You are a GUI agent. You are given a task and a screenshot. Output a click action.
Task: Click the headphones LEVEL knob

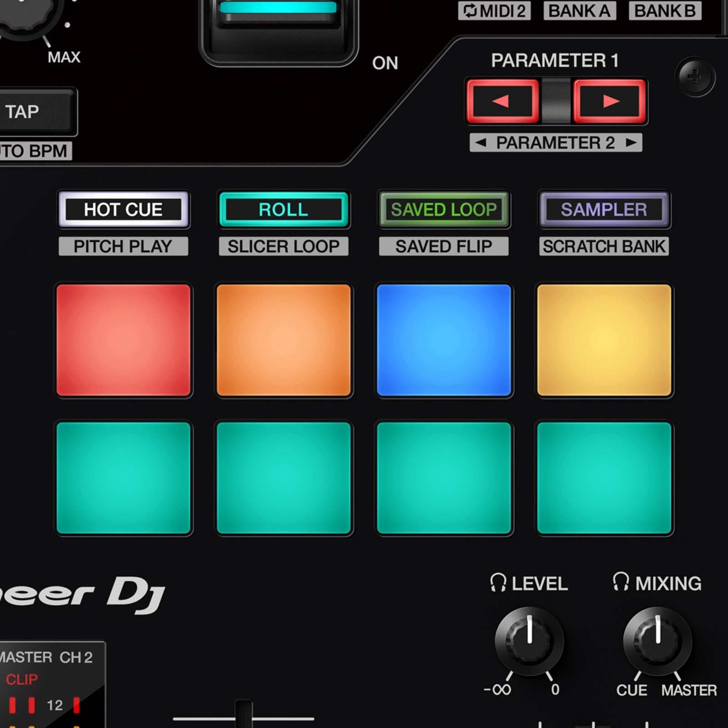[529, 641]
